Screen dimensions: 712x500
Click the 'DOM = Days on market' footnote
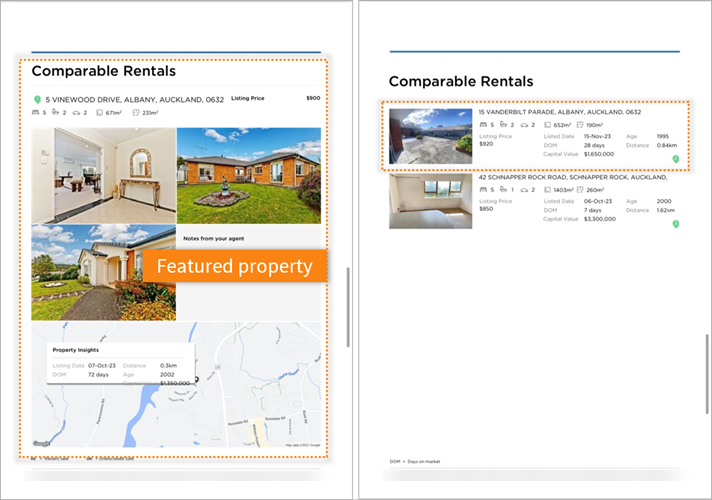[x=415, y=461]
